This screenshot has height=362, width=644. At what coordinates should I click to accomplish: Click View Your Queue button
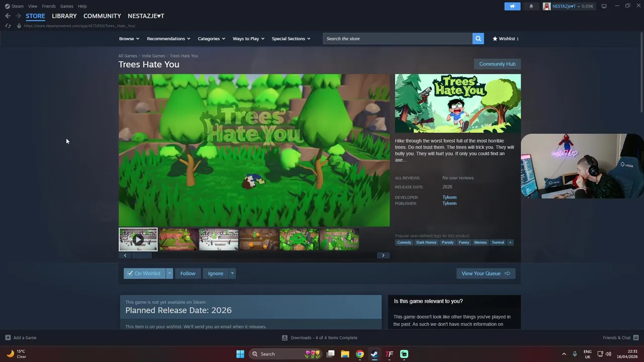pos(486,274)
